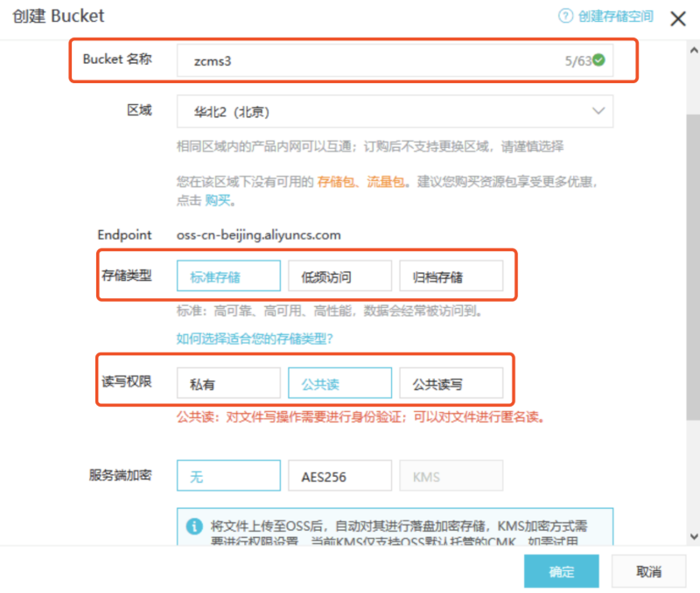Set read-write permission to 私有

(227, 382)
